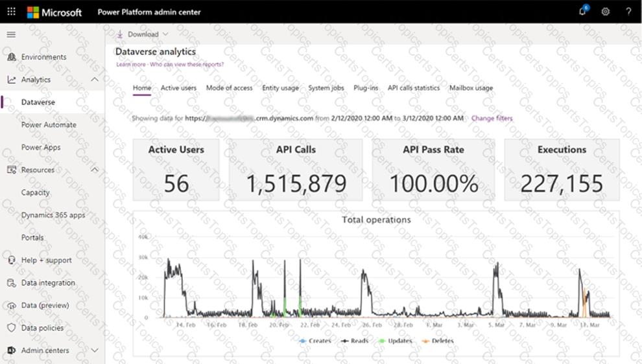Collapse the Analytics section chevron
642x364 pixels.
[95, 80]
